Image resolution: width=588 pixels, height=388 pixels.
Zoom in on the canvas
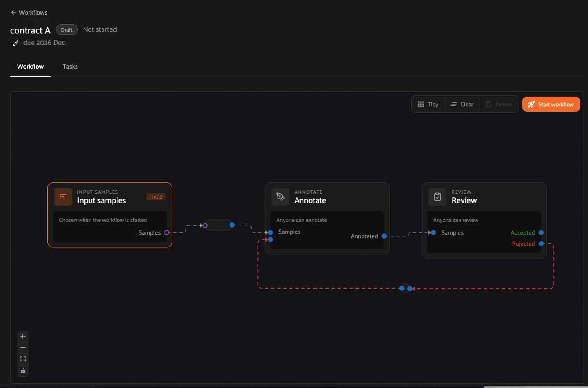click(x=23, y=336)
